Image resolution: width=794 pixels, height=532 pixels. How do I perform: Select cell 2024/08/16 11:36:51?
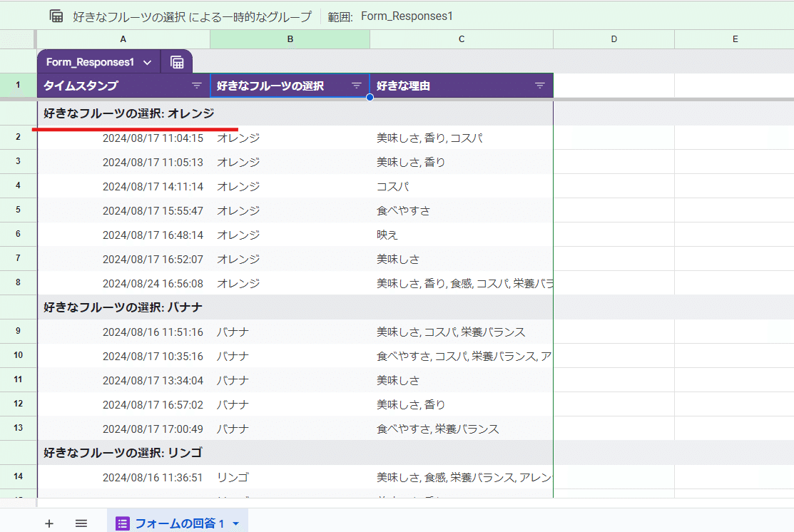pos(123,477)
